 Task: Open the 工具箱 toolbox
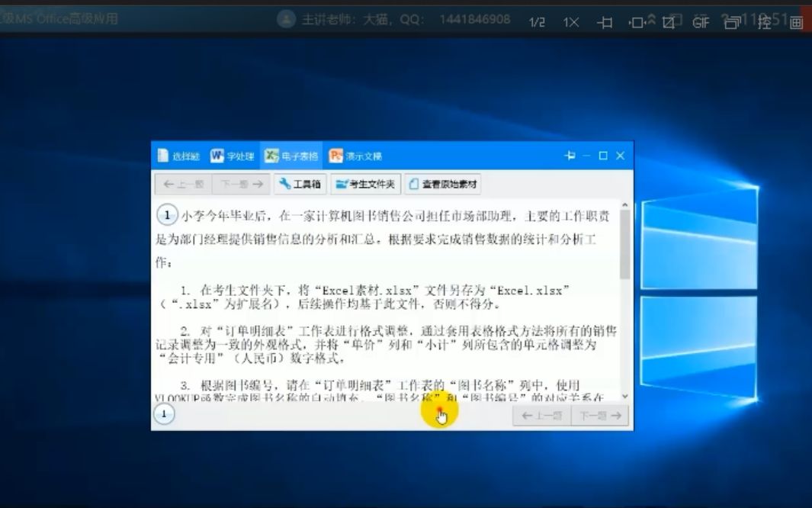[300, 183]
